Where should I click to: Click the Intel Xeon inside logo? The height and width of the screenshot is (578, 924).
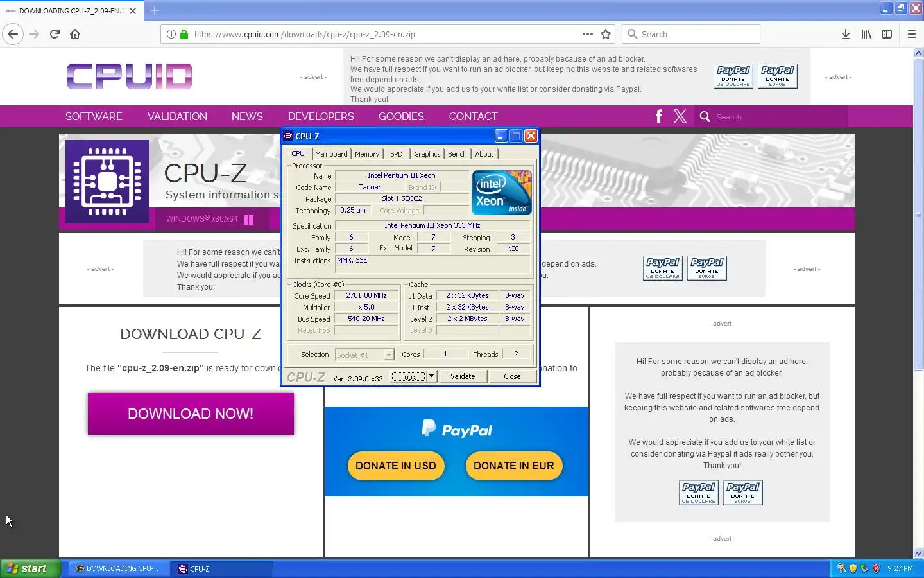click(502, 193)
